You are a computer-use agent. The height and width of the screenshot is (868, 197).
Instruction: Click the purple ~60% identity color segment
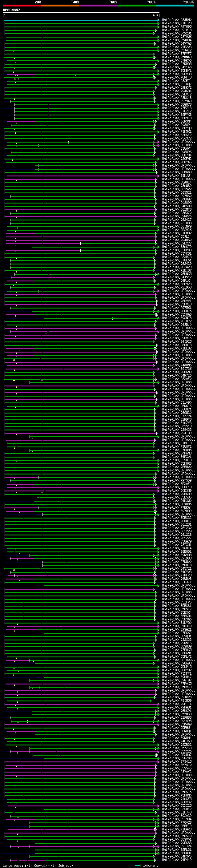(98, 6)
